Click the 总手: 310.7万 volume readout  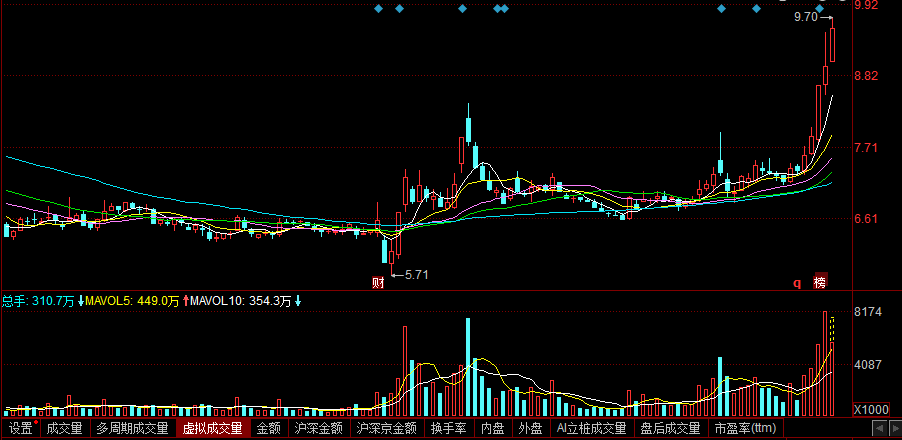point(38,301)
